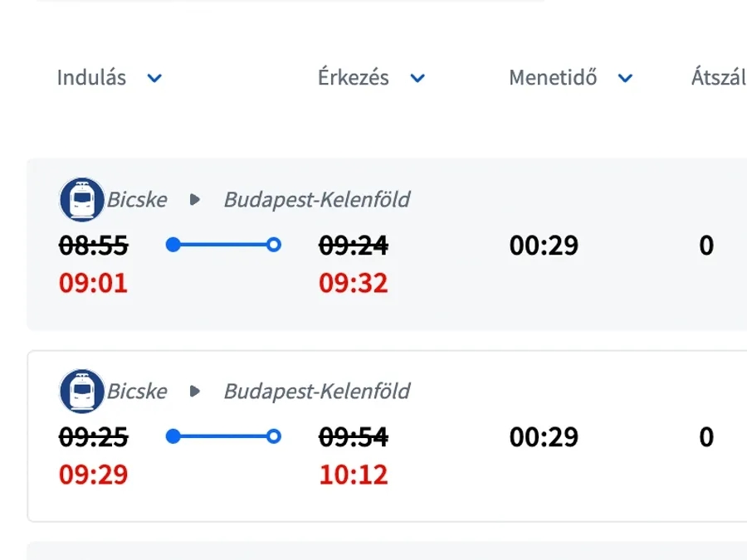Click train icon in second Bicske journey
Screen dimensions: 747x560
point(81,391)
